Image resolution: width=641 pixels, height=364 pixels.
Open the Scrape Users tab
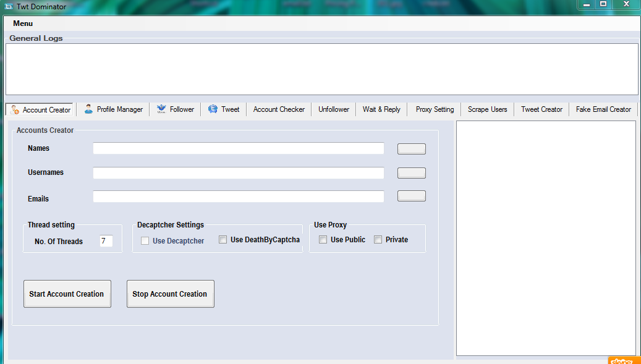487,109
